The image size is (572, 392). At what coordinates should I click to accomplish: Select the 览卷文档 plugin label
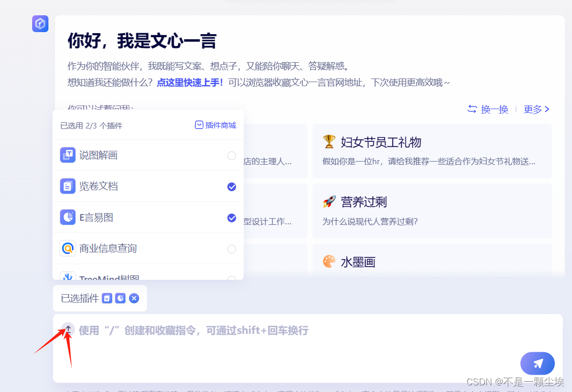pos(98,187)
